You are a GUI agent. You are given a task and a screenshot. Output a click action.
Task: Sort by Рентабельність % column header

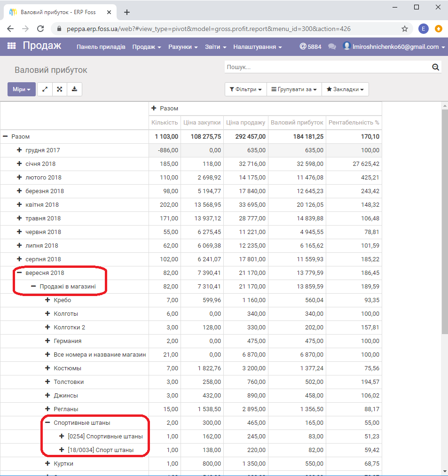354,123
